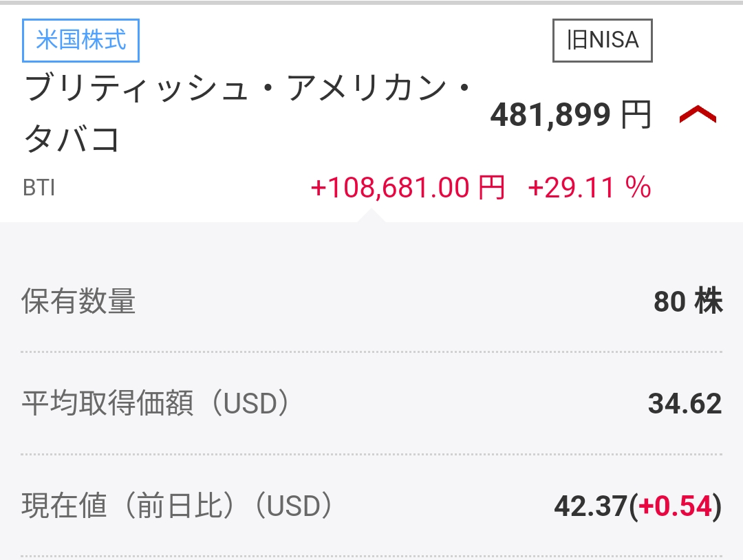Tap the dotted divider under 平均取得価額
Viewport: 743px width, 560px height.
371,454
